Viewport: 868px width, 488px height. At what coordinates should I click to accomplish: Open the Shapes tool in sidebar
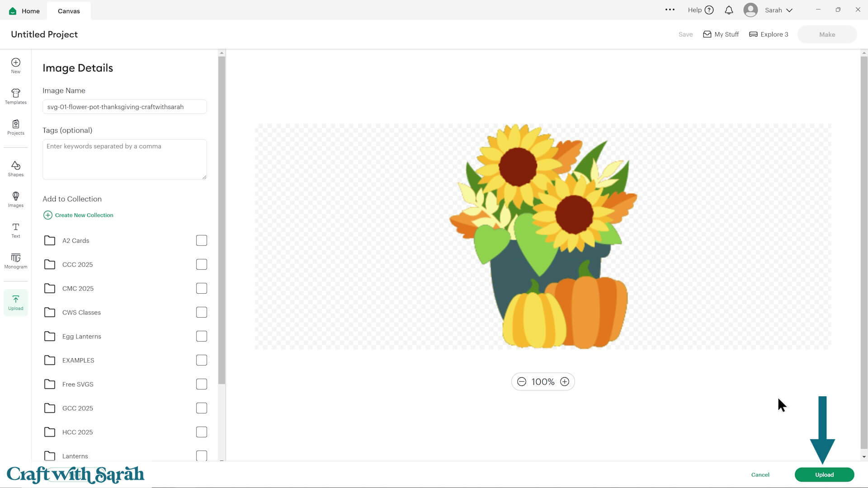click(15, 169)
